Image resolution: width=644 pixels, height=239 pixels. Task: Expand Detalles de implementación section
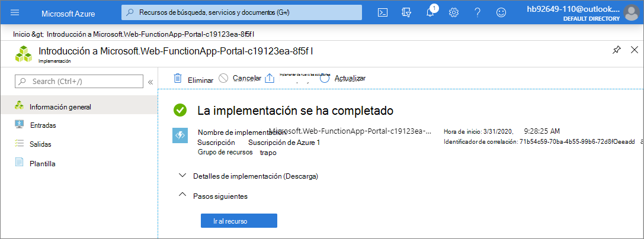point(182,176)
